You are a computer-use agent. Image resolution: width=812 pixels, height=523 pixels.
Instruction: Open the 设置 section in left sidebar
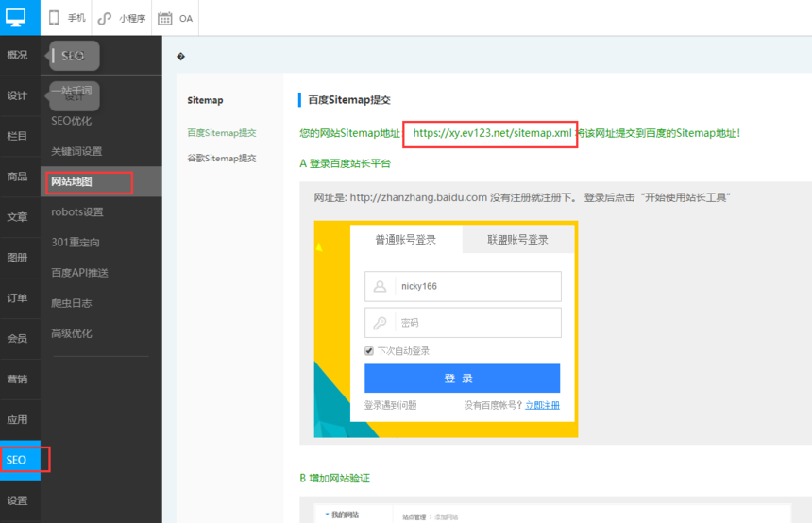(x=17, y=500)
